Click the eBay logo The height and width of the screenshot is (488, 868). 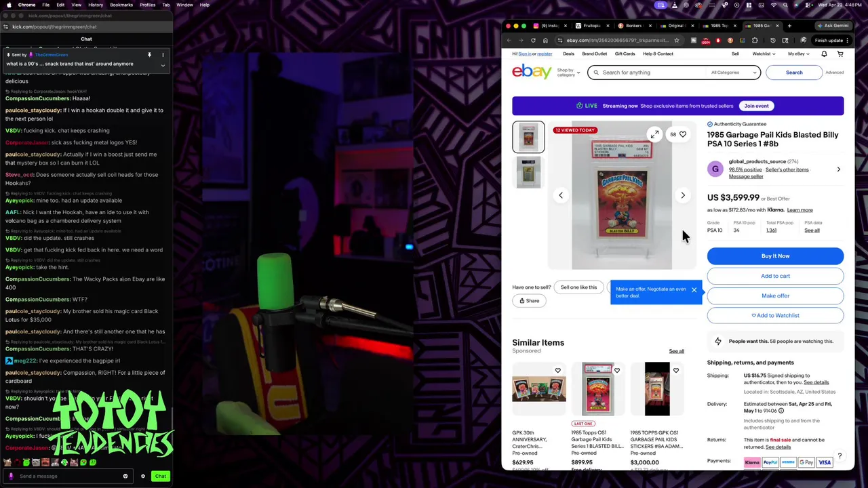point(532,71)
